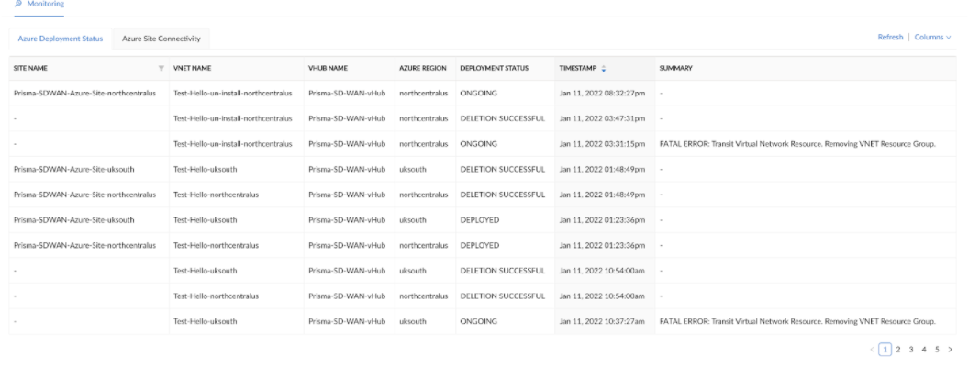Navigate to page 5

pyautogui.click(x=936, y=350)
